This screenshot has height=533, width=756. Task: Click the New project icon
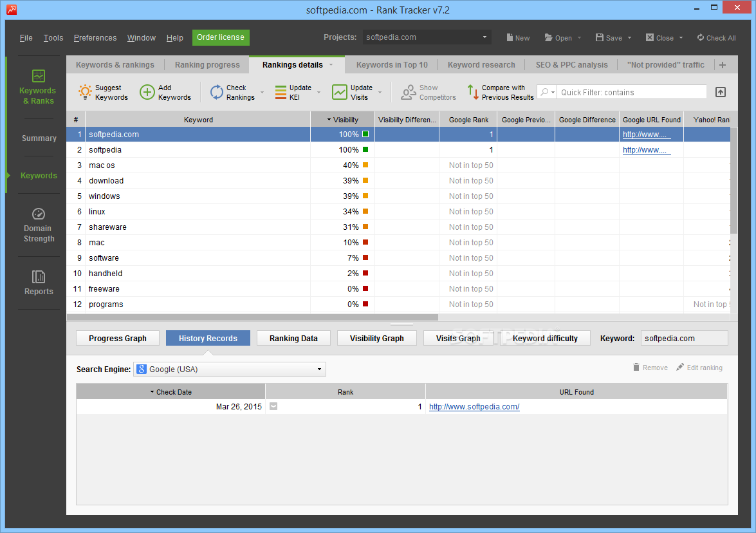pos(510,37)
